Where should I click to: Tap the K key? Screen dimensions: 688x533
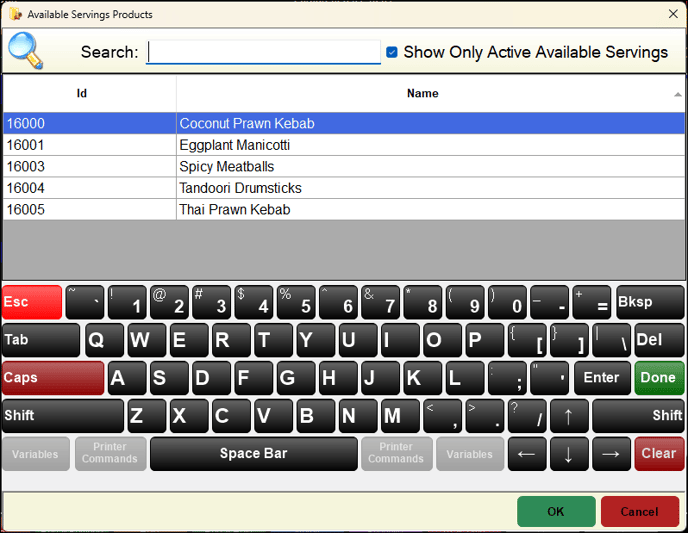click(422, 378)
